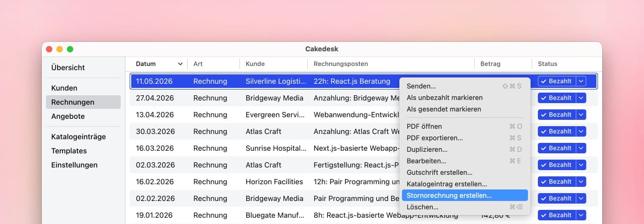The height and width of the screenshot is (224, 644).
Task: Toggle Bezahlt status for 02.02.2026 invoice
Action: point(557,198)
